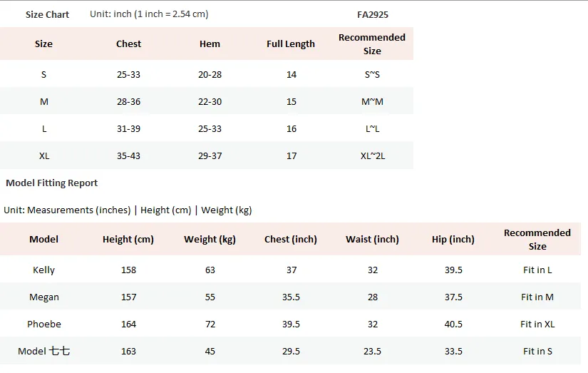Click the Model Fitting Report heading

click(52, 183)
